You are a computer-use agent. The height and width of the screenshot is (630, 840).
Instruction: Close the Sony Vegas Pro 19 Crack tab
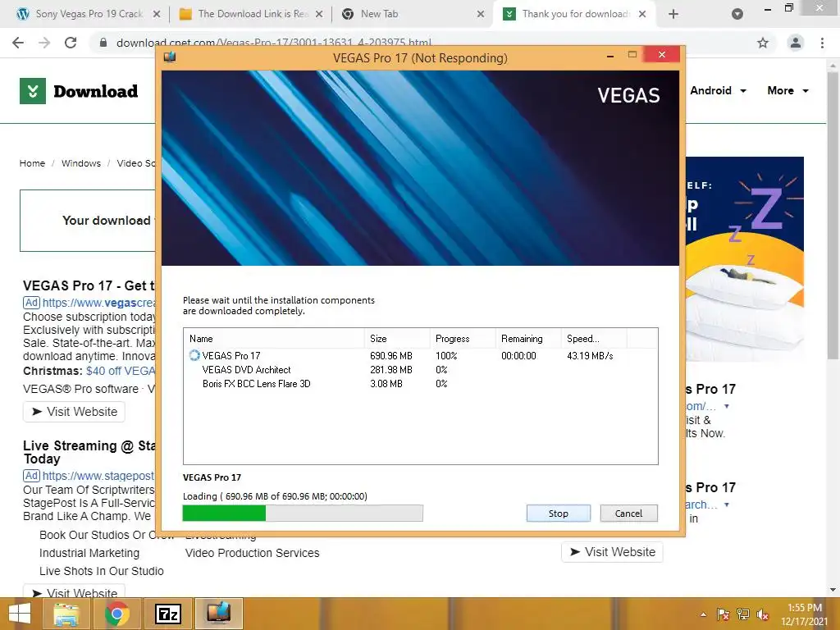point(157,14)
